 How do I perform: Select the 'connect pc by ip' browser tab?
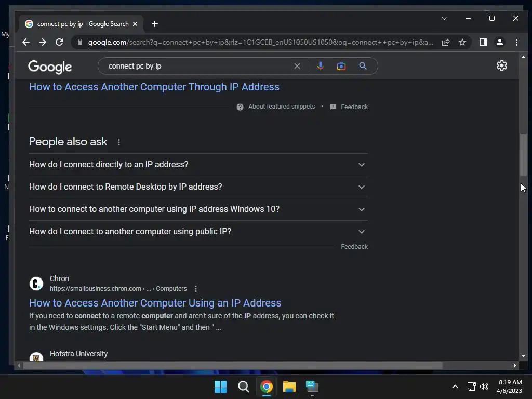(82, 24)
